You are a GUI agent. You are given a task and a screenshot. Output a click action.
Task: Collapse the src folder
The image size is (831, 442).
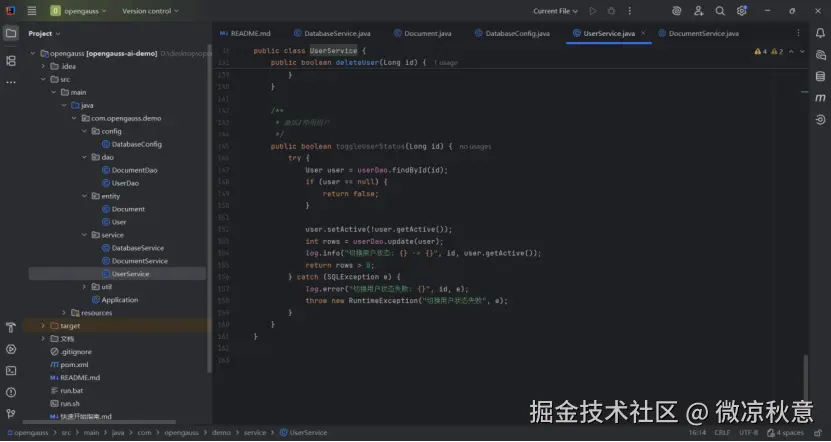tap(43, 79)
